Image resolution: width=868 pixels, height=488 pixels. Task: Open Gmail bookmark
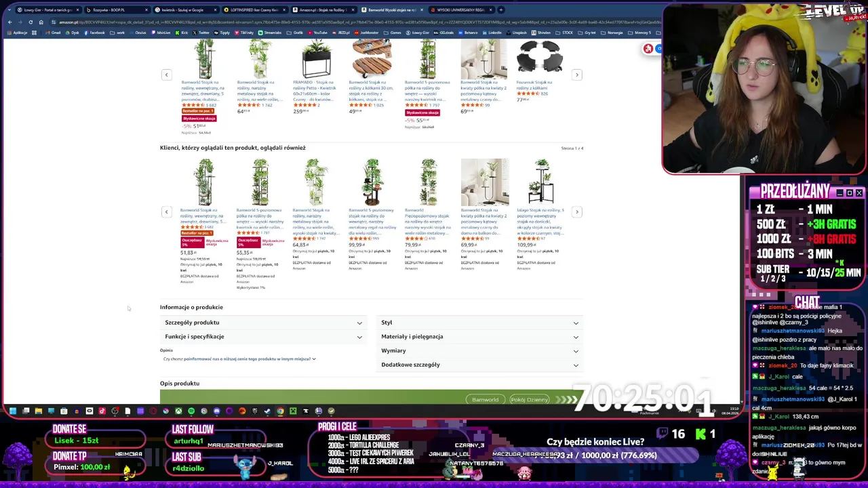point(54,33)
